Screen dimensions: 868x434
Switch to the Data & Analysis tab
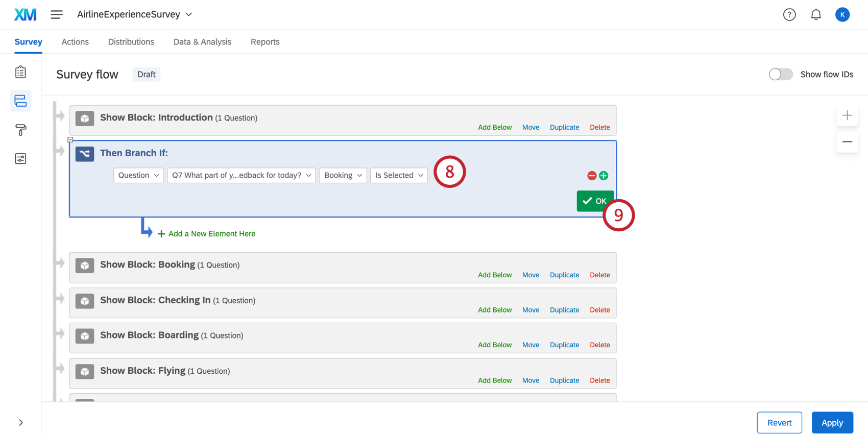[202, 42]
